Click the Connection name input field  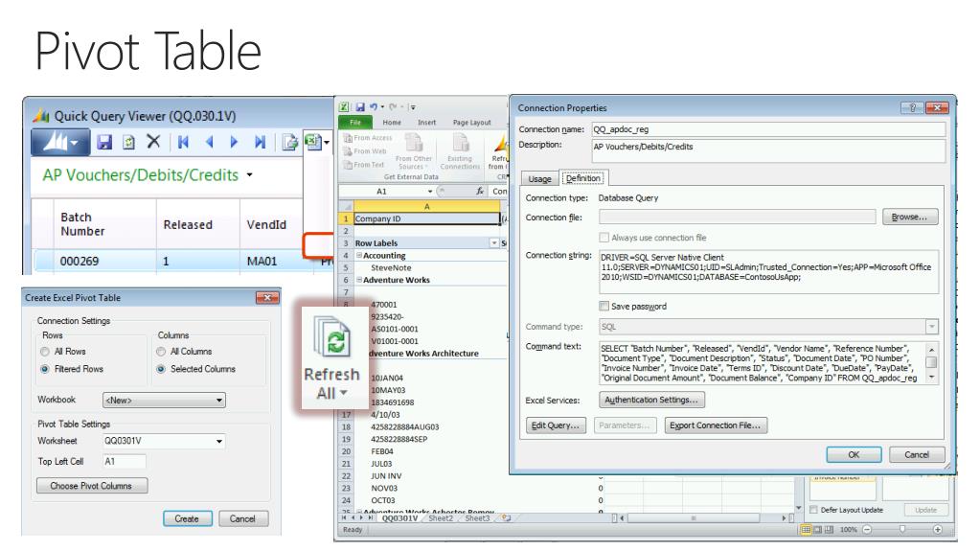click(x=768, y=129)
